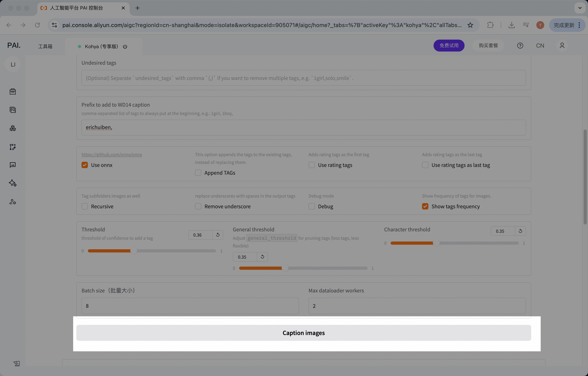Select the Kohya (专享版) tab
The height and width of the screenshot is (376, 588).
click(101, 46)
